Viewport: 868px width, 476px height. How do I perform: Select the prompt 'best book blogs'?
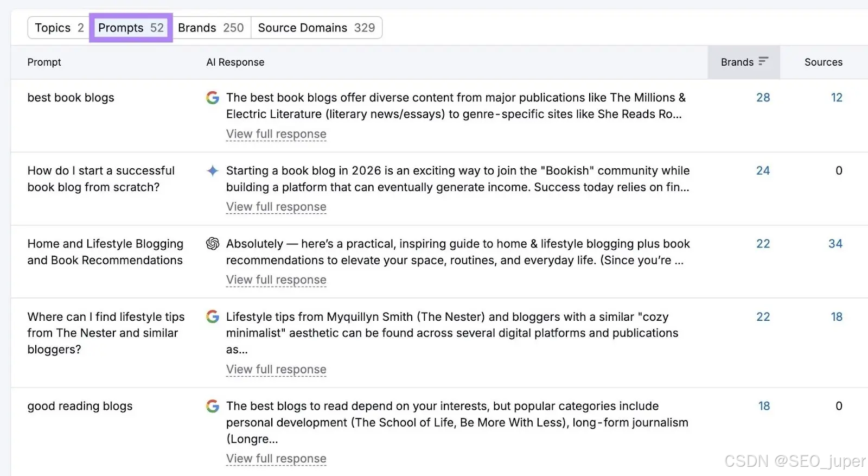click(71, 98)
